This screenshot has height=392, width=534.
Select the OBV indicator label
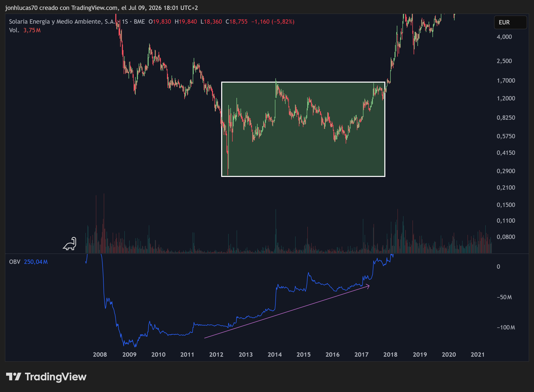[x=15, y=262]
